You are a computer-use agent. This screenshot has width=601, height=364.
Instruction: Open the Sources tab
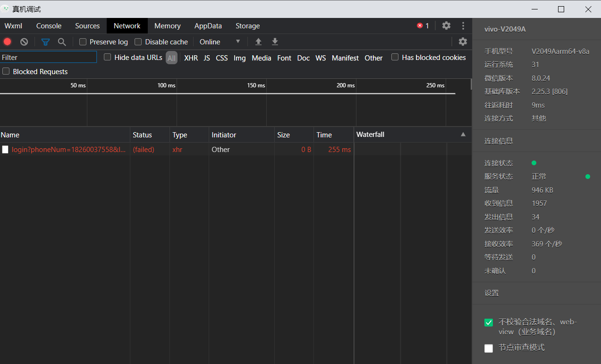[87, 25]
